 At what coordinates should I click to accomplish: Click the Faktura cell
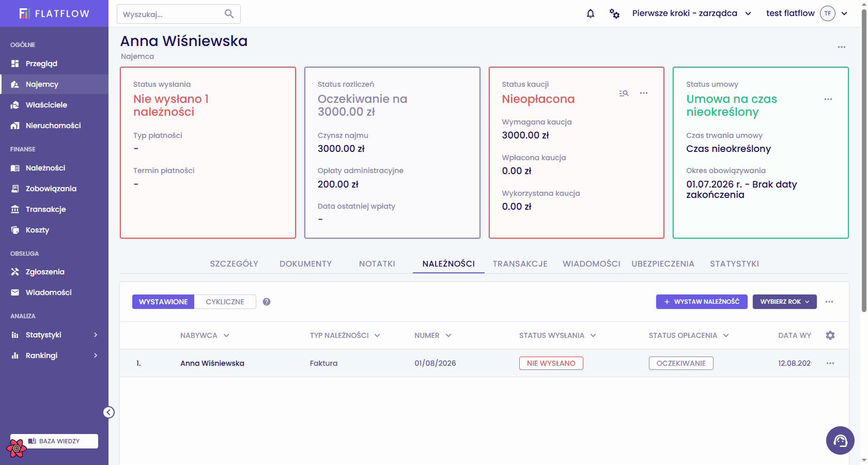323,363
